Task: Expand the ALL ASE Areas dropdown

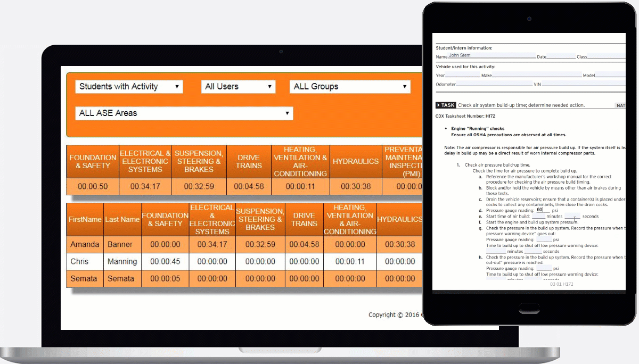Action: (184, 113)
